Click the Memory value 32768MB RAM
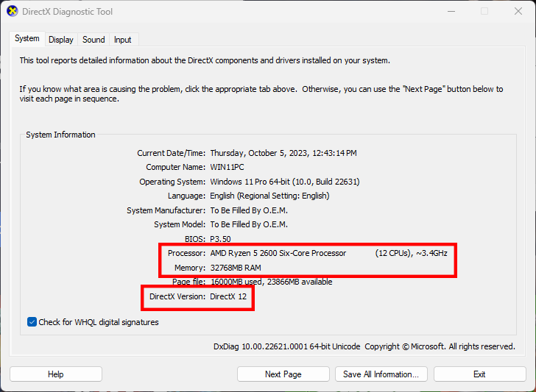 [236, 268]
